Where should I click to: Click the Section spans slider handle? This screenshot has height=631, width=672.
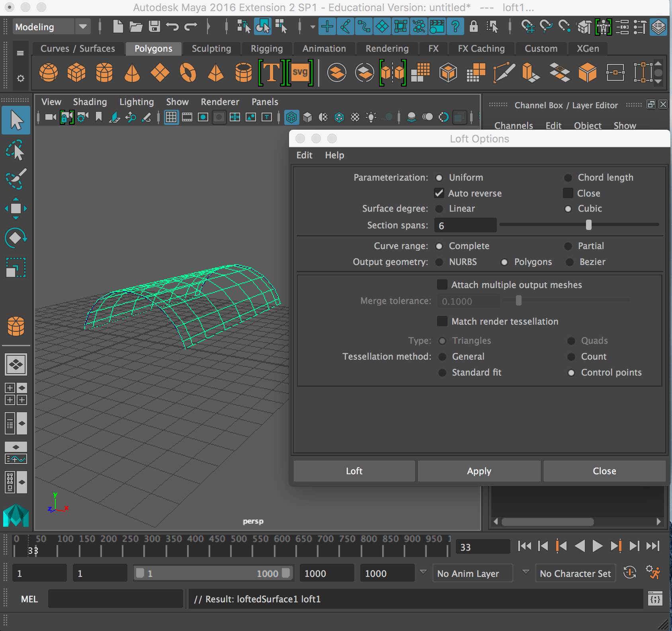tap(588, 225)
